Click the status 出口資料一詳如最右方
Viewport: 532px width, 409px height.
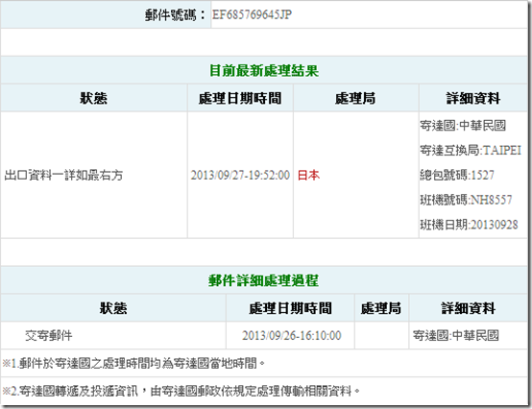point(63,176)
